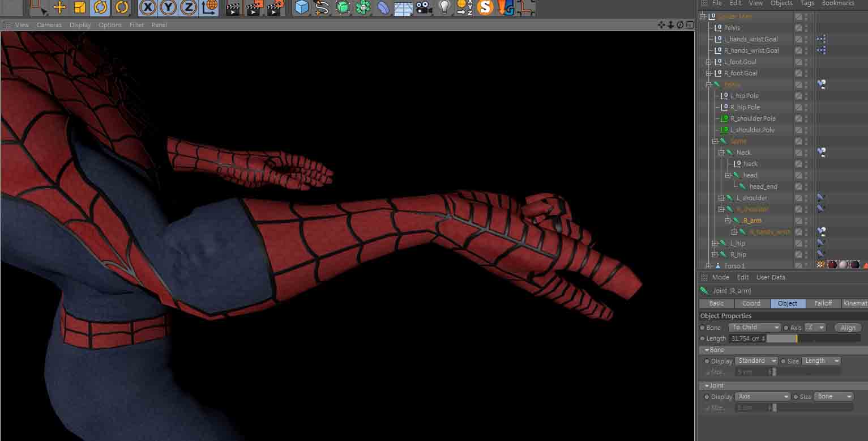Toggle visibility dots for Pelvis null object

(x=806, y=28)
